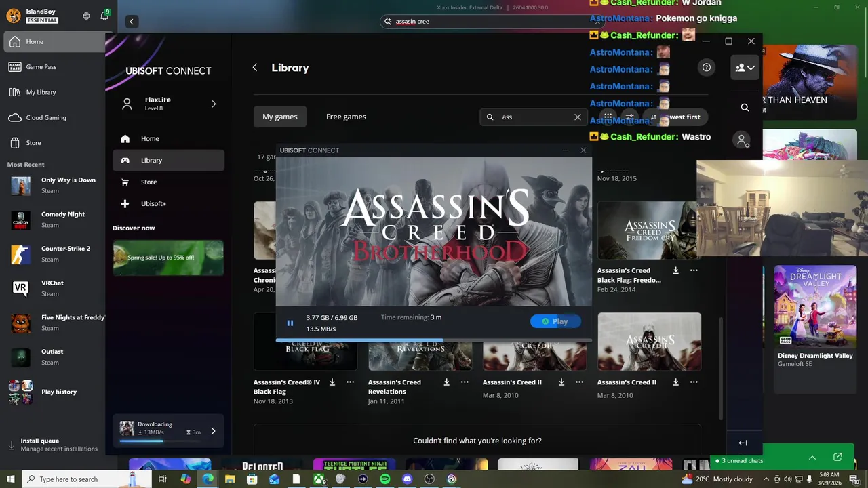
Task: Open more options for Freedom Cry
Action: click(x=694, y=270)
